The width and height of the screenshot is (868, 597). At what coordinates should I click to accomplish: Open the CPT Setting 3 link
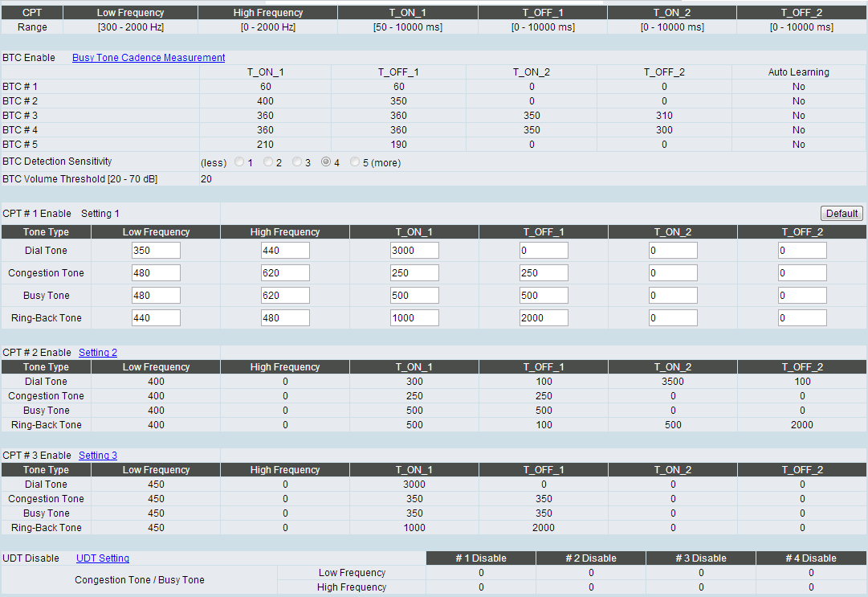98,456
